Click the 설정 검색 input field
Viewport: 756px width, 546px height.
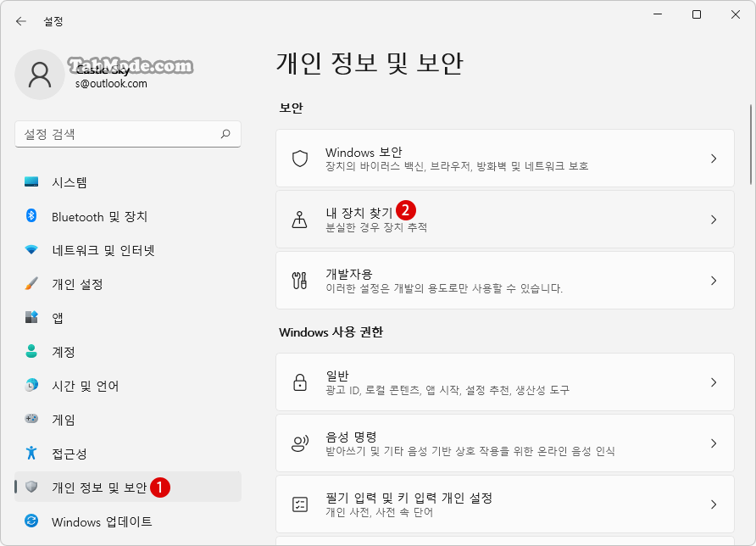point(128,134)
